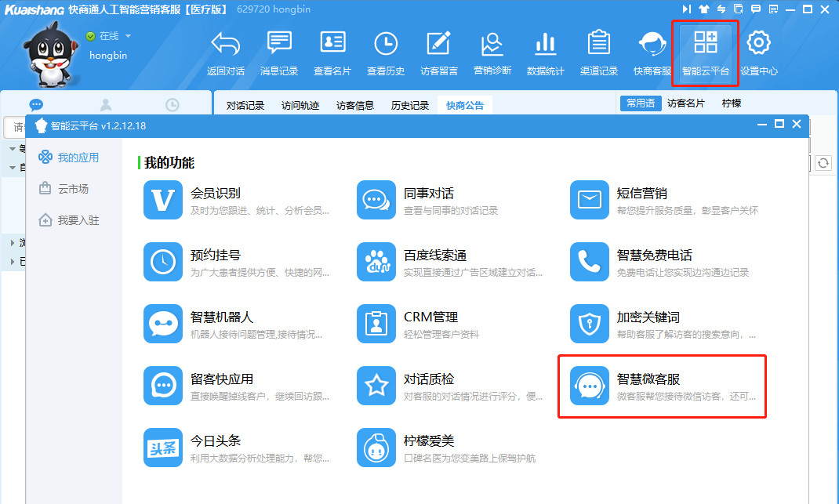Open the 百度线索通 paw icon app

(376, 262)
